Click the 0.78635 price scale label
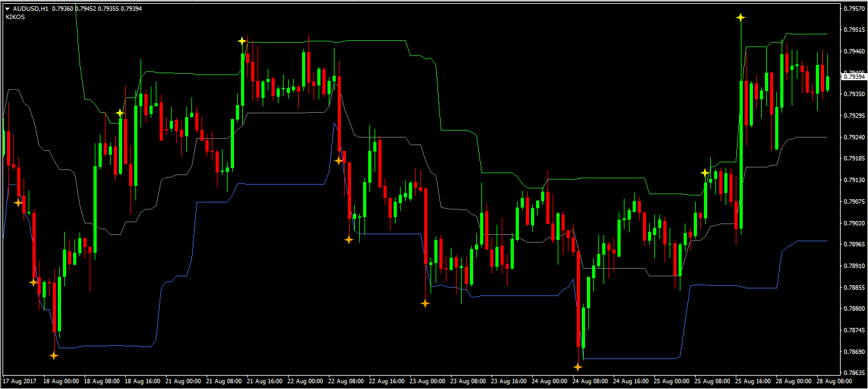Viewport: 868px width, 389px height. click(x=853, y=372)
